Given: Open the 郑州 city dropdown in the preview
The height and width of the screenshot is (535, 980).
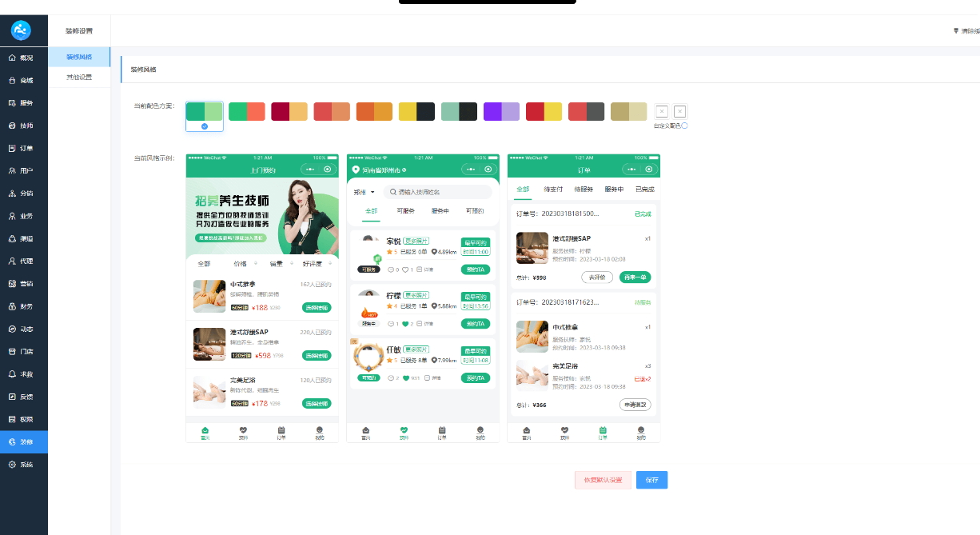Looking at the screenshot, I should (x=365, y=192).
